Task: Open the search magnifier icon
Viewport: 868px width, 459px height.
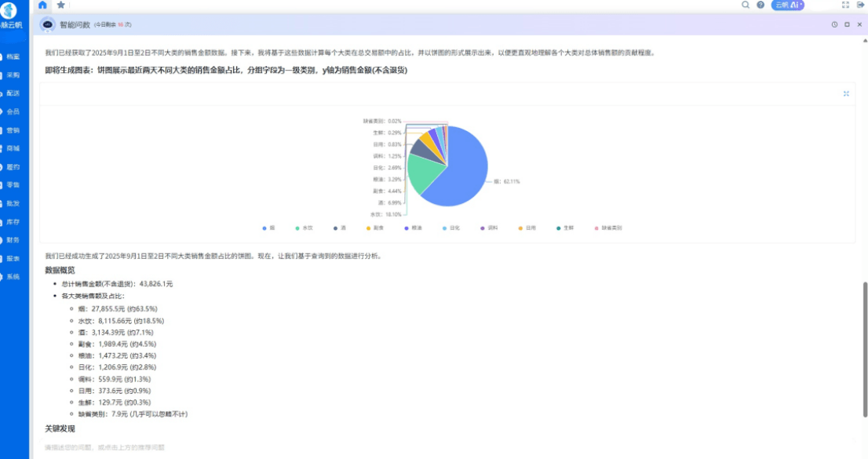Action: [746, 5]
